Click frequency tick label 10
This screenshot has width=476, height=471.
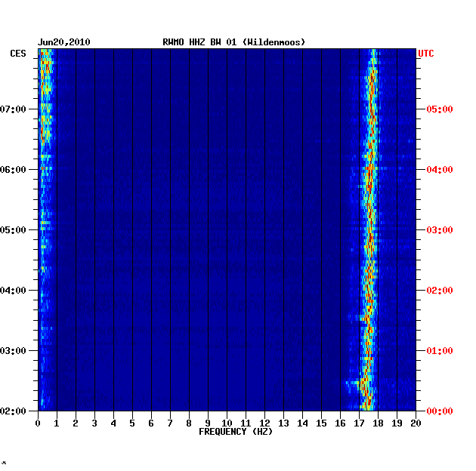pos(227,423)
